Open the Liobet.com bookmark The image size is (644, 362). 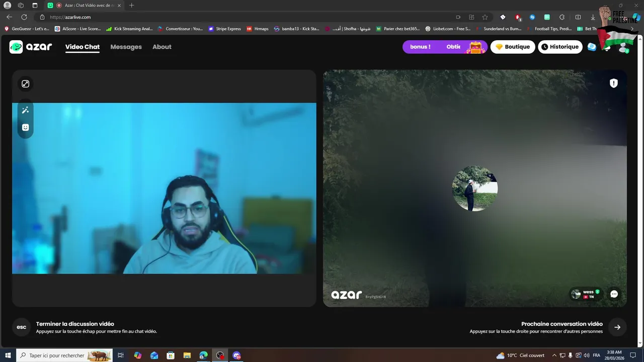click(x=448, y=29)
